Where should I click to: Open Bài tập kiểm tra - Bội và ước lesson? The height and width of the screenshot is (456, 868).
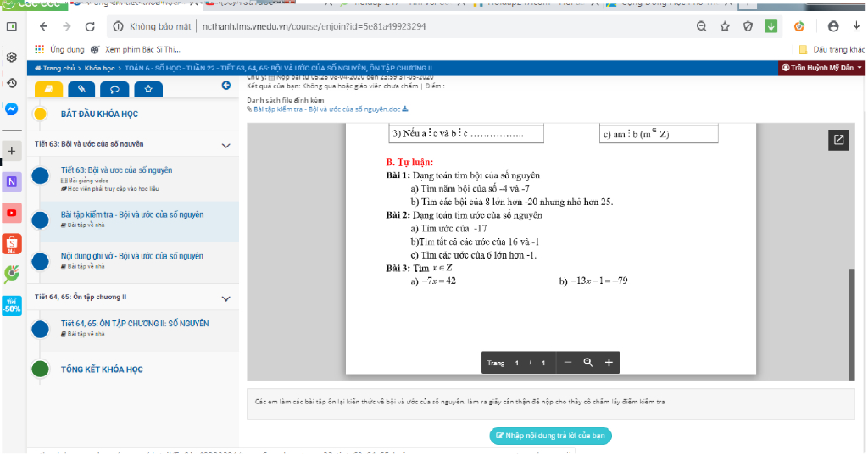(132, 214)
